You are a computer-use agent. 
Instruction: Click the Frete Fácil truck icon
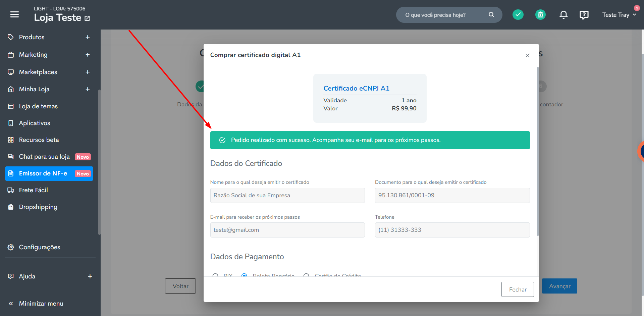[11, 190]
